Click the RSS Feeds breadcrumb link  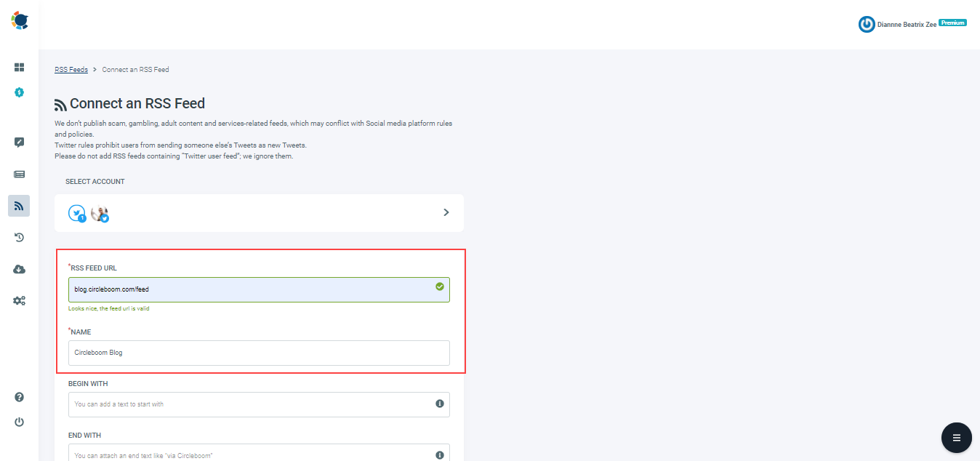pos(71,70)
